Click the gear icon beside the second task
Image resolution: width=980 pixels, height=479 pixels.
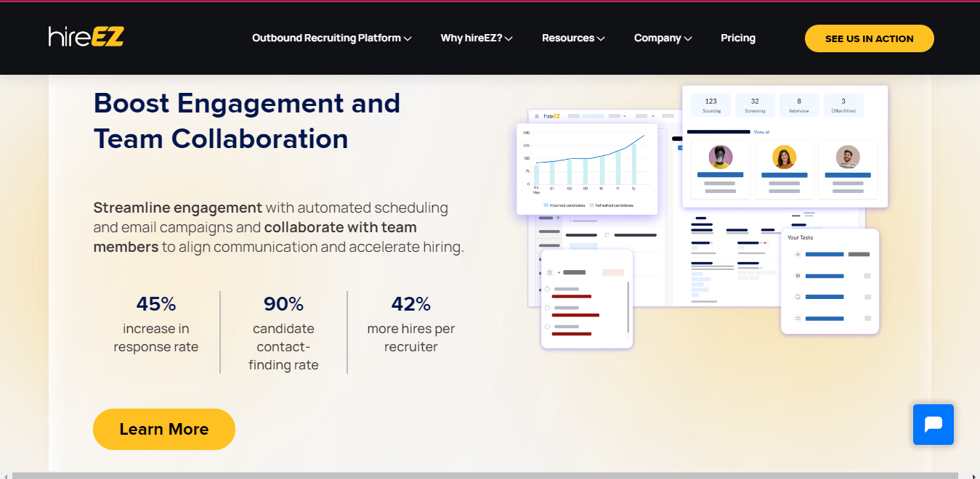pyautogui.click(x=797, y=276)
